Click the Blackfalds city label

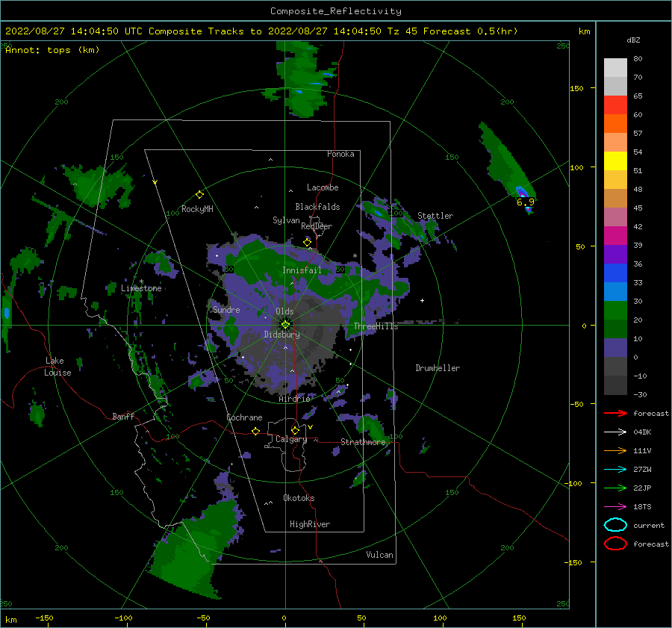click(317, 207)
